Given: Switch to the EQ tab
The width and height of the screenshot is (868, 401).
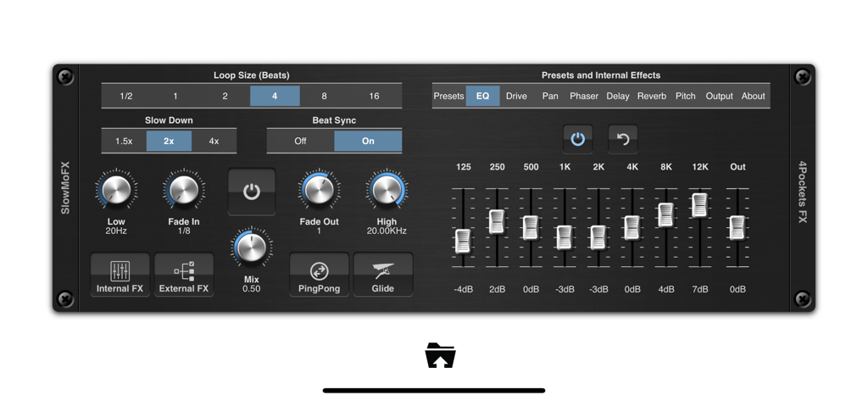Looking at the screenshot, I should 482,96.
